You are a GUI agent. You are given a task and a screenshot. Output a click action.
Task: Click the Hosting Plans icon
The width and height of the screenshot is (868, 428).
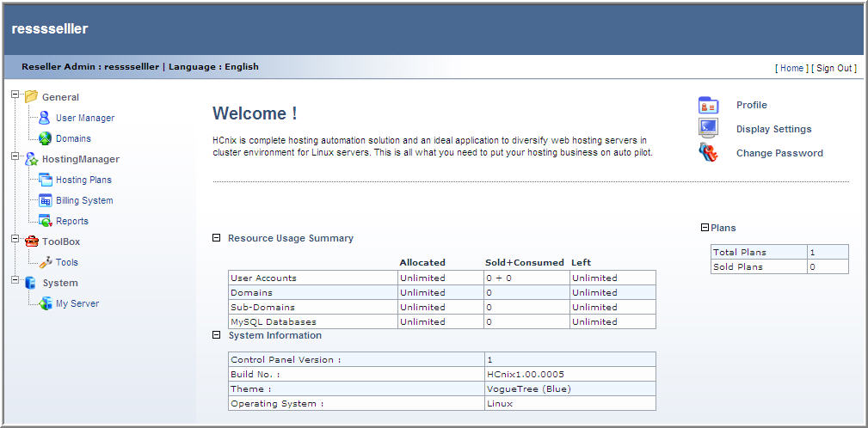coord(45,180)
